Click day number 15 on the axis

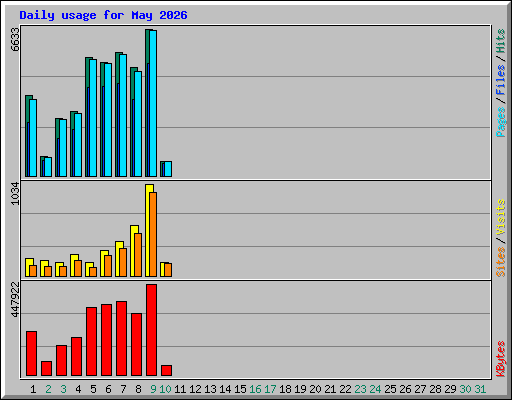[x=240, y=389]
